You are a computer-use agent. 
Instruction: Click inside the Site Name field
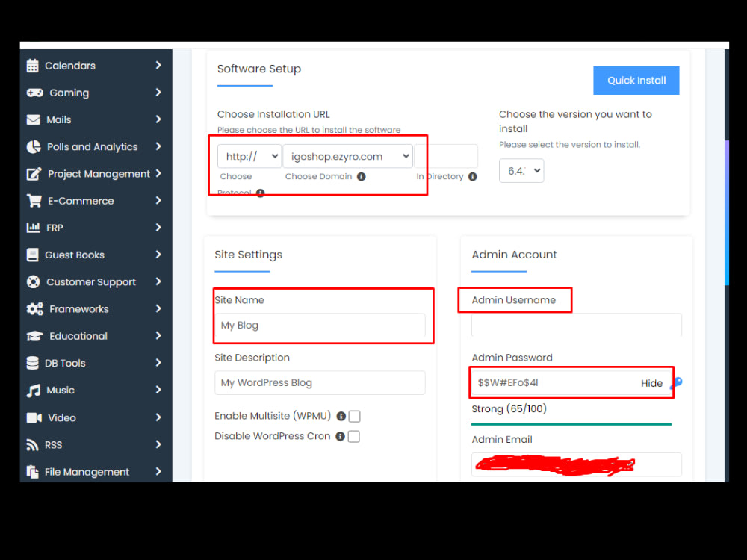pos(323,325)
